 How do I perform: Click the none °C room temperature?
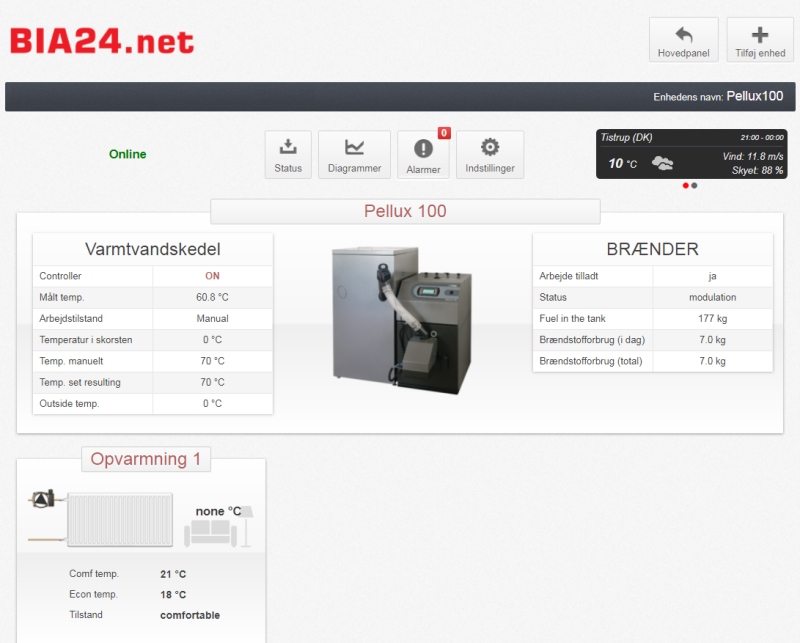coord(218,511)
